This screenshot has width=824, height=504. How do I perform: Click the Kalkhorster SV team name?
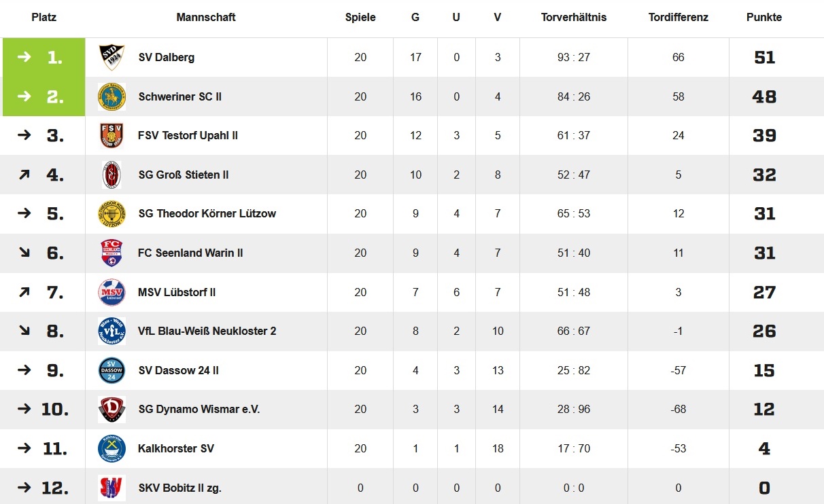coord(176,448)
